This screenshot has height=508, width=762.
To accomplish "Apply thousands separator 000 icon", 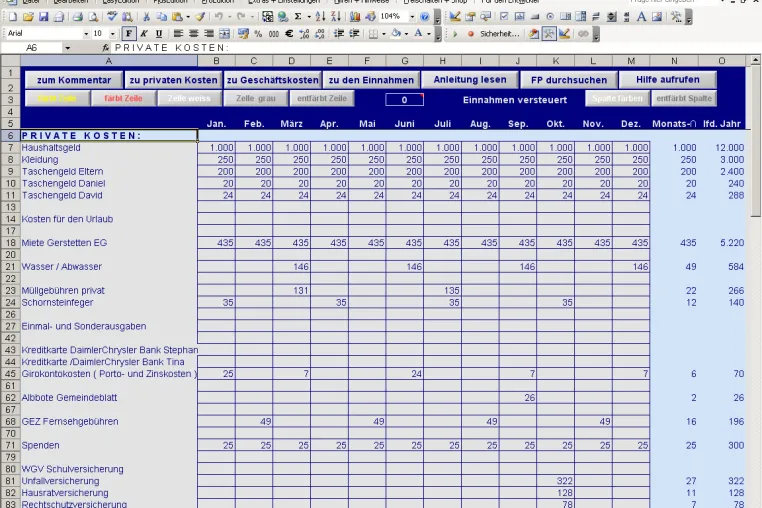I will pyautogui.click(x=274, y=34).
